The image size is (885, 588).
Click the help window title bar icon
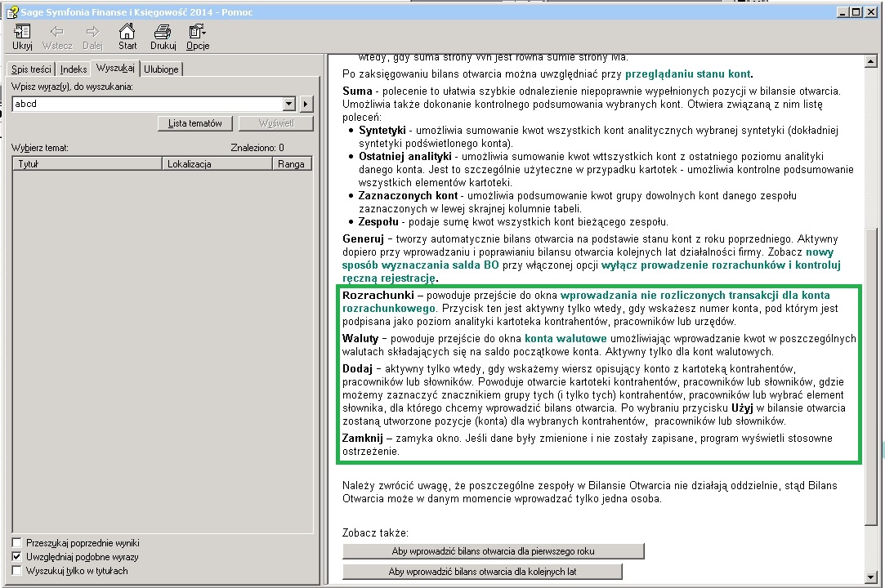pos(12,12)
